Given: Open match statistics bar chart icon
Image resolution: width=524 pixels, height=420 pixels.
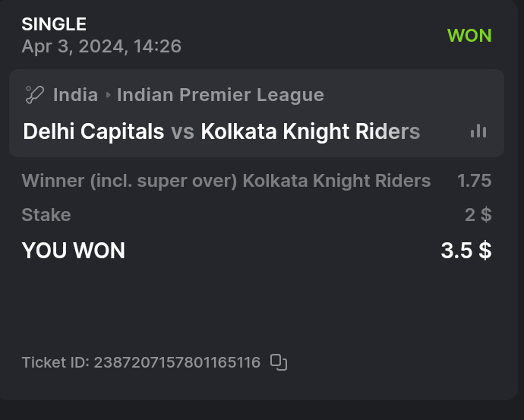Looking at the screenshot, I should point(478,131).
